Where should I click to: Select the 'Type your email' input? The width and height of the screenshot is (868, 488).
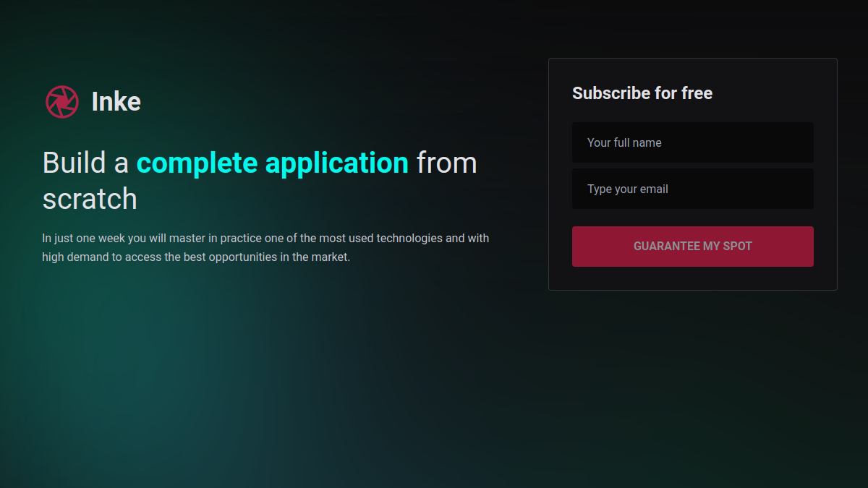point(693,189)
